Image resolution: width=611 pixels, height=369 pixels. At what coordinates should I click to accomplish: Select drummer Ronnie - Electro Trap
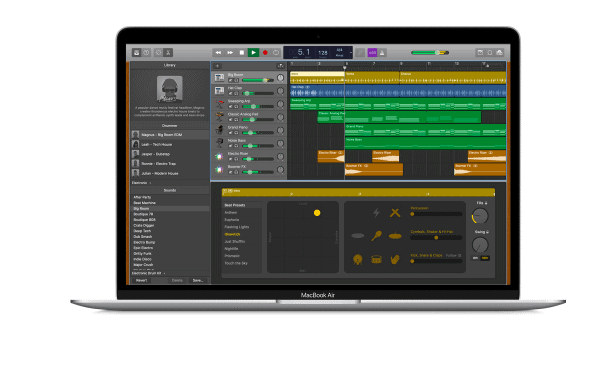coord(170,164)
